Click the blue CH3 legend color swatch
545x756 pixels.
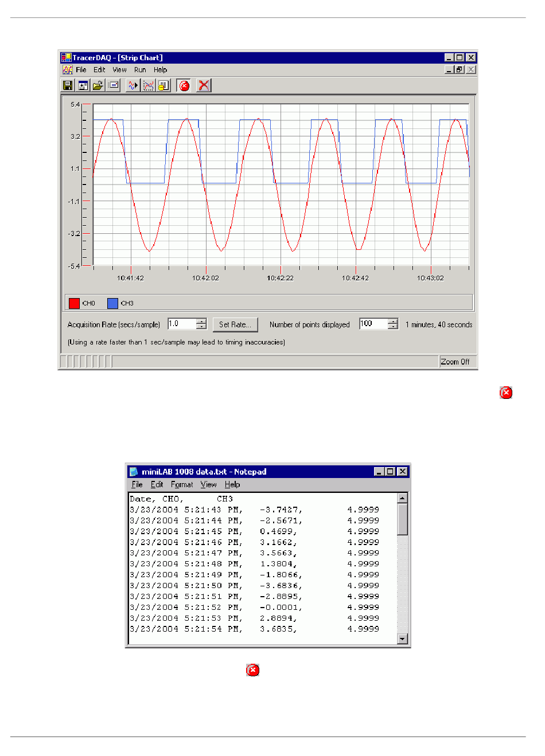[x=112, y=303]
